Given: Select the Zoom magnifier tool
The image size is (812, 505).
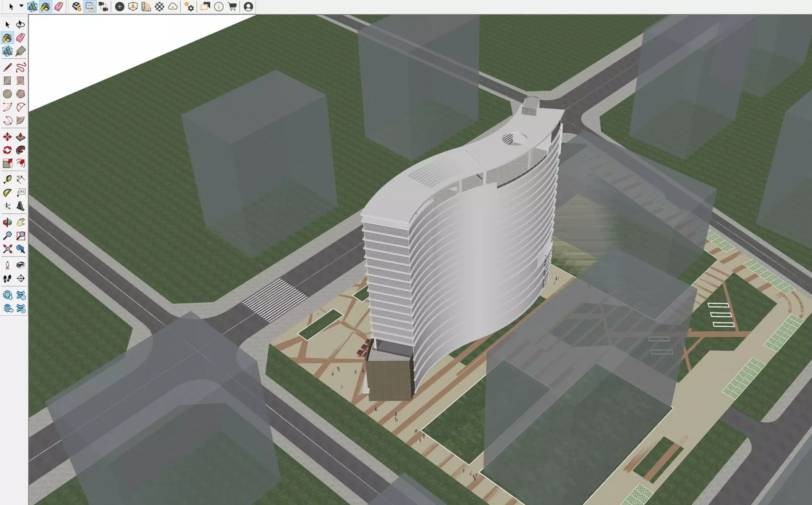Looking at the screenshot, I should point(7,236).
